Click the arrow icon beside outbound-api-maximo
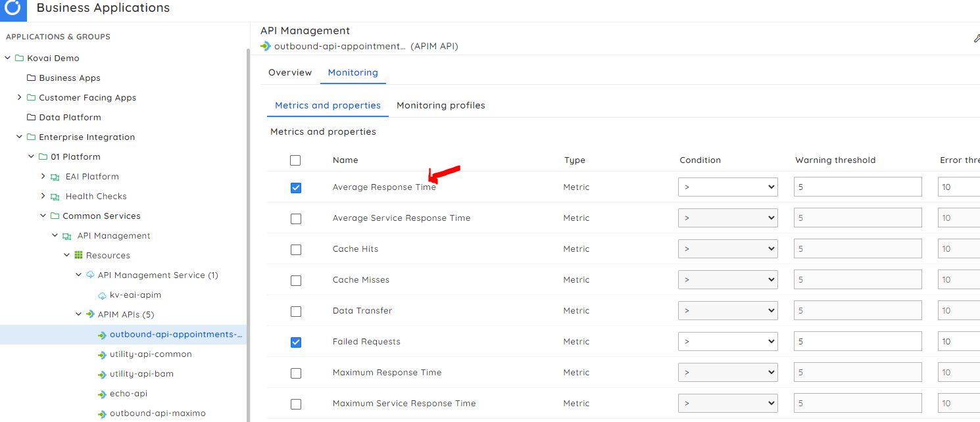This screenshot has height=422, width=980. [102, 413]
